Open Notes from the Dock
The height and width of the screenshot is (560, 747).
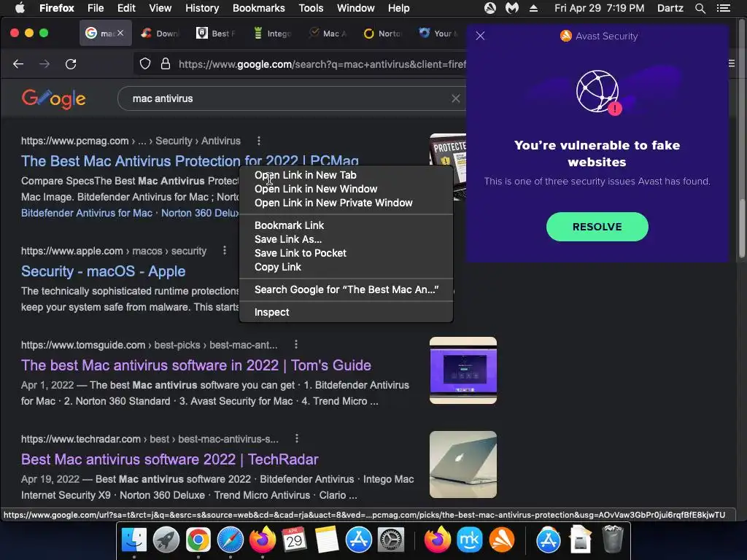326,540
